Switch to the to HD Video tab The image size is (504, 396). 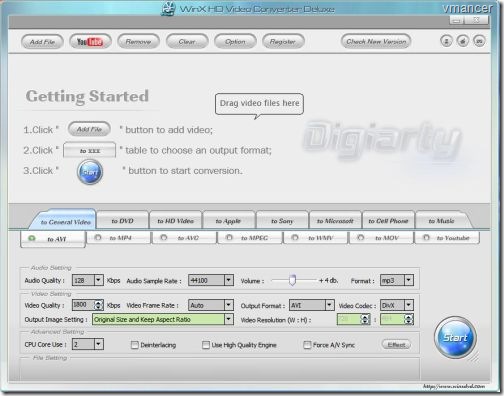pyautogui.click(x=176, y=221)
